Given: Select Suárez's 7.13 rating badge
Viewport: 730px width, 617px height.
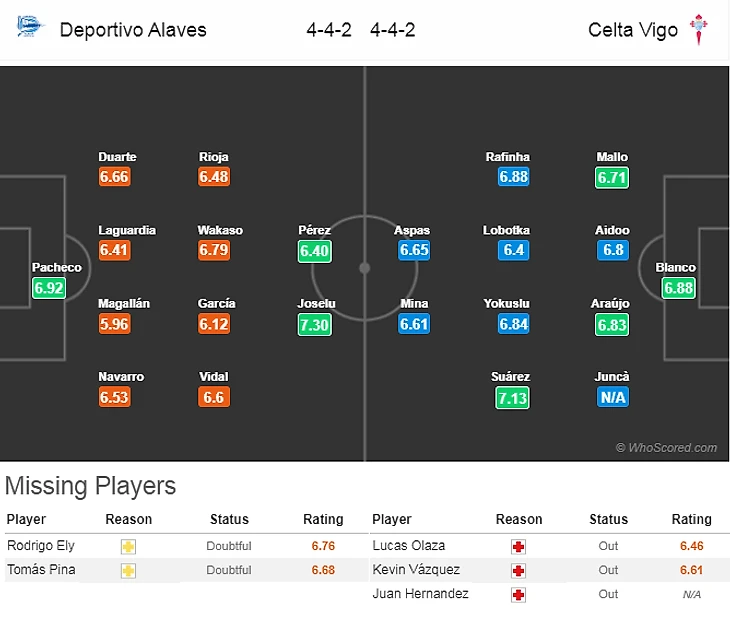Looking at the screenshot, I should click(510, 397).
